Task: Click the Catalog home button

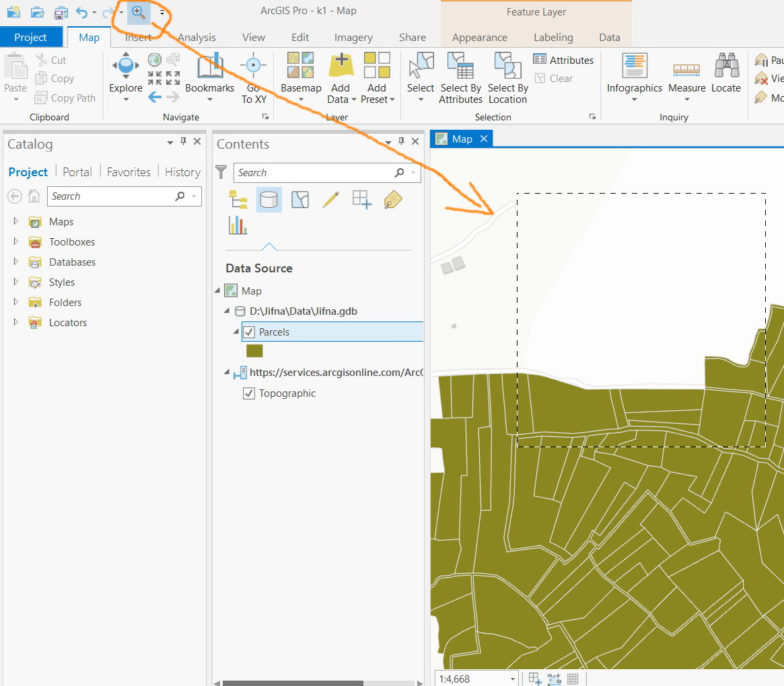Action: tap(34, 196)
